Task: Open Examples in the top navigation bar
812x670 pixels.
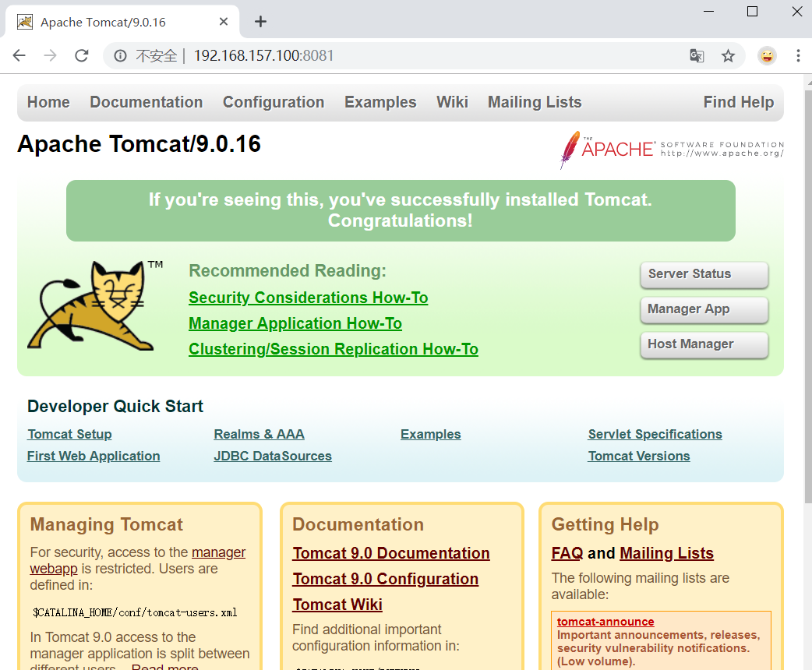Action: 380,102
